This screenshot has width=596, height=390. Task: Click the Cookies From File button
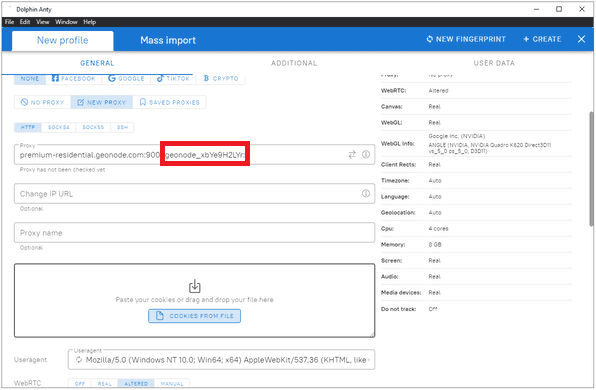[195, 316]
